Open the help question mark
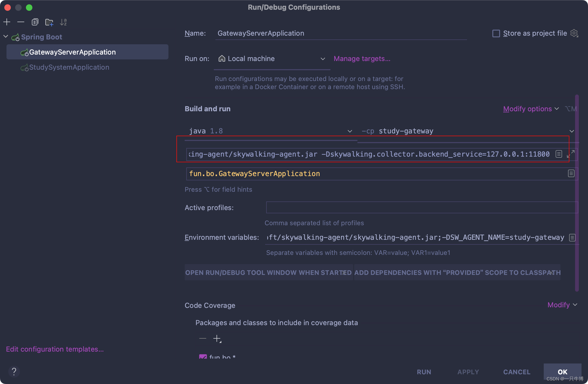Screen dimensions: 588x384 click(14, 372)
